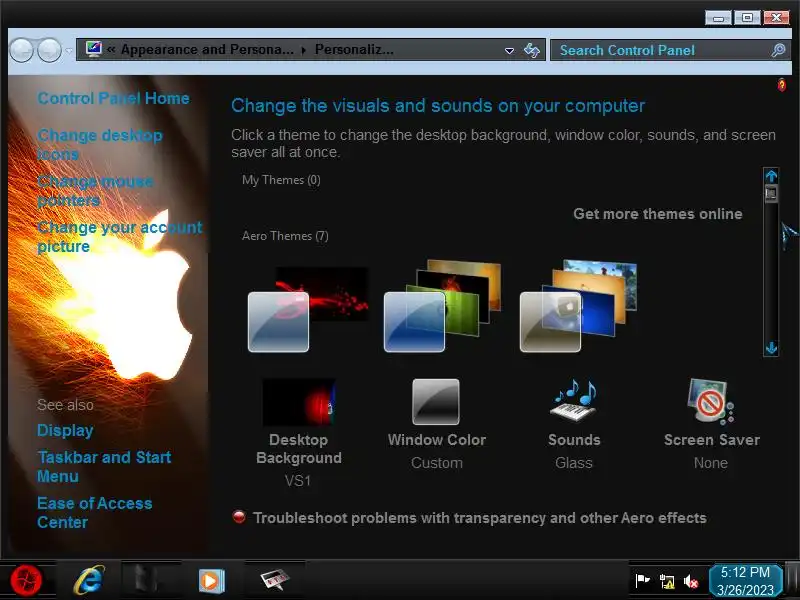Click the Sounds label
800x600 pixels.
tap(574, 440)
